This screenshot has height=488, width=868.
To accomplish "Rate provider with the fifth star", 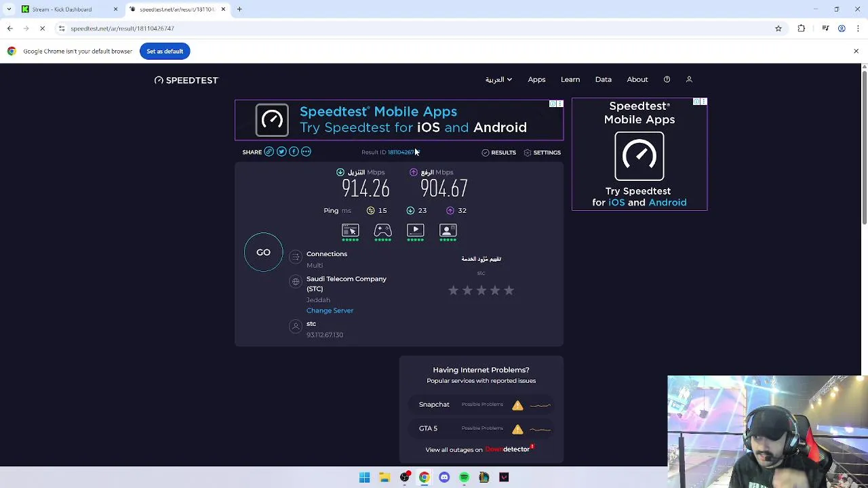I will (x=509, y=290).
